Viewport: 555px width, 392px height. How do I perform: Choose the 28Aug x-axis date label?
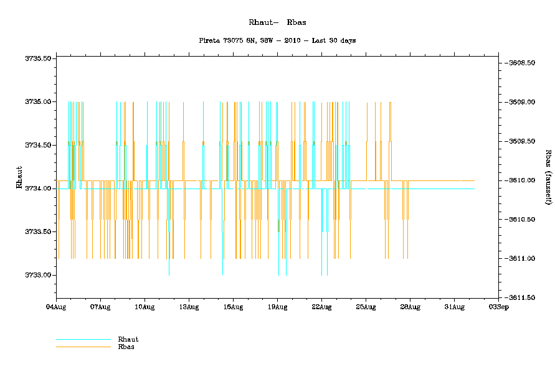pos(410,307)
